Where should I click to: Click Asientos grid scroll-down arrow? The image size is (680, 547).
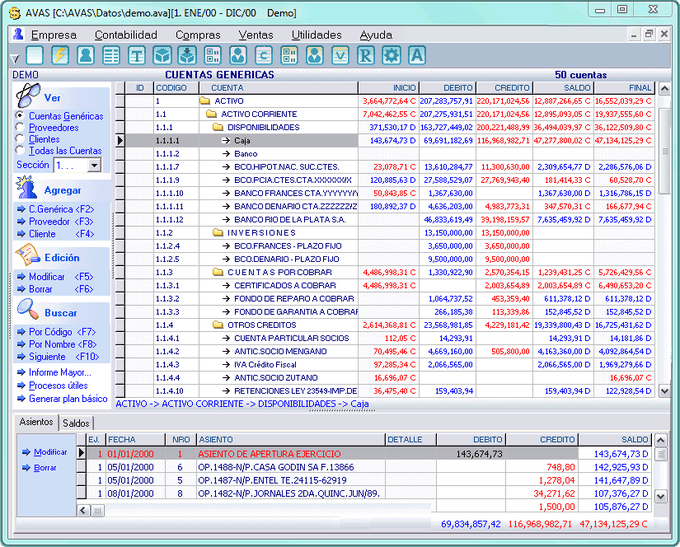(x=660, y=496)
